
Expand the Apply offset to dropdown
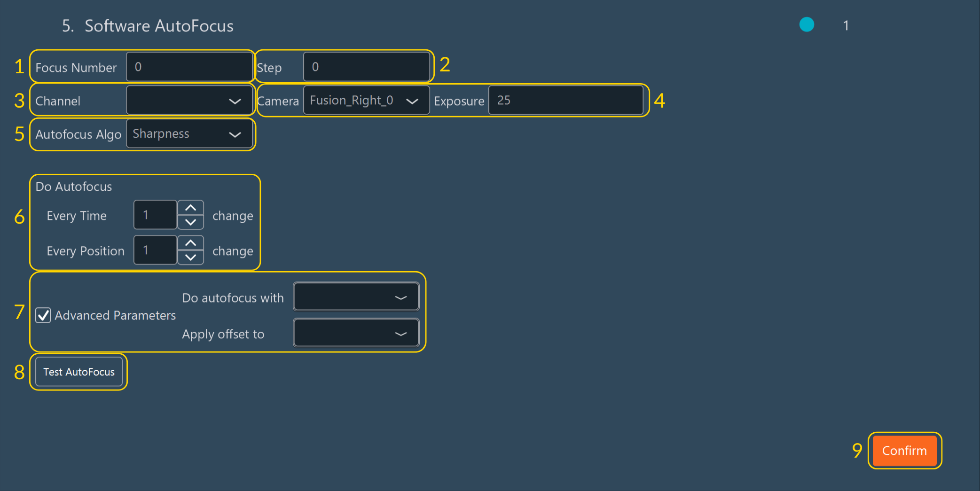coord(356,334)
